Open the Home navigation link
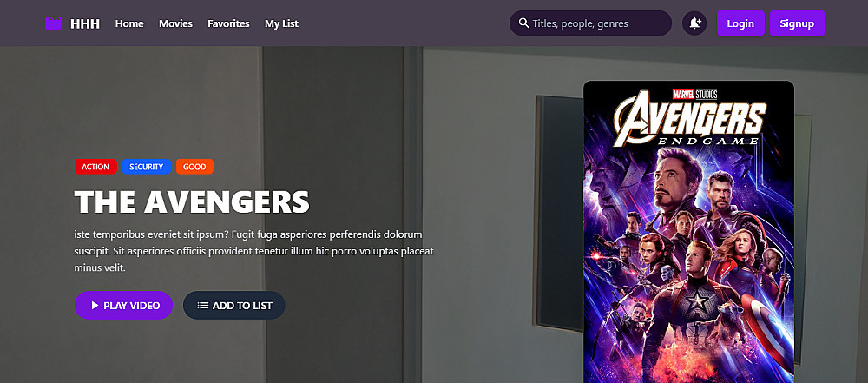The image size is (868, 383). (129, 23)
